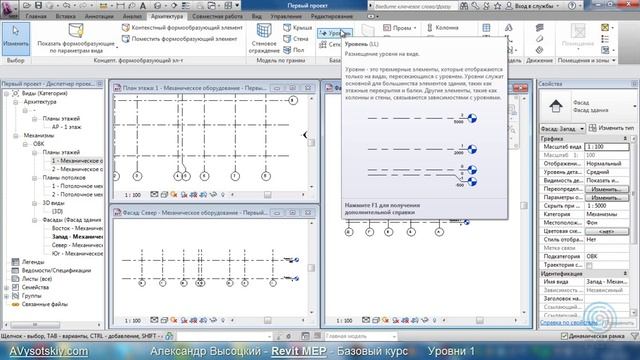Toggle Динамическая рамка checkbox

click(x=564, y=336)
